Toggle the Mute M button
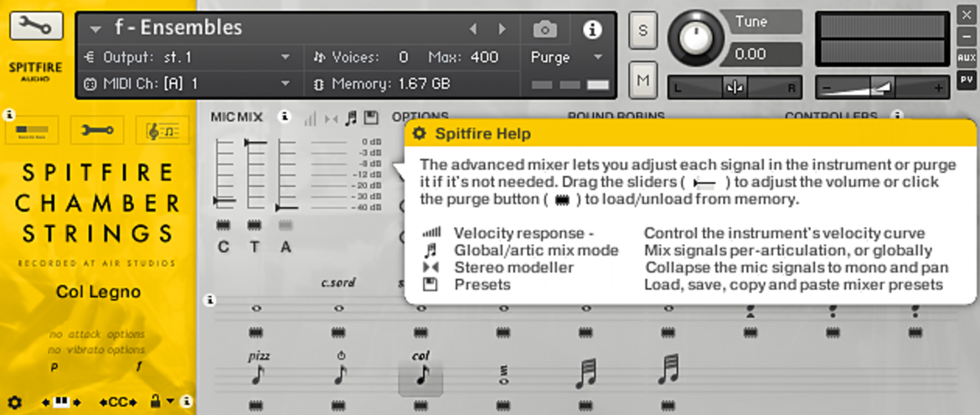980x415 pixels. [643, 80]
